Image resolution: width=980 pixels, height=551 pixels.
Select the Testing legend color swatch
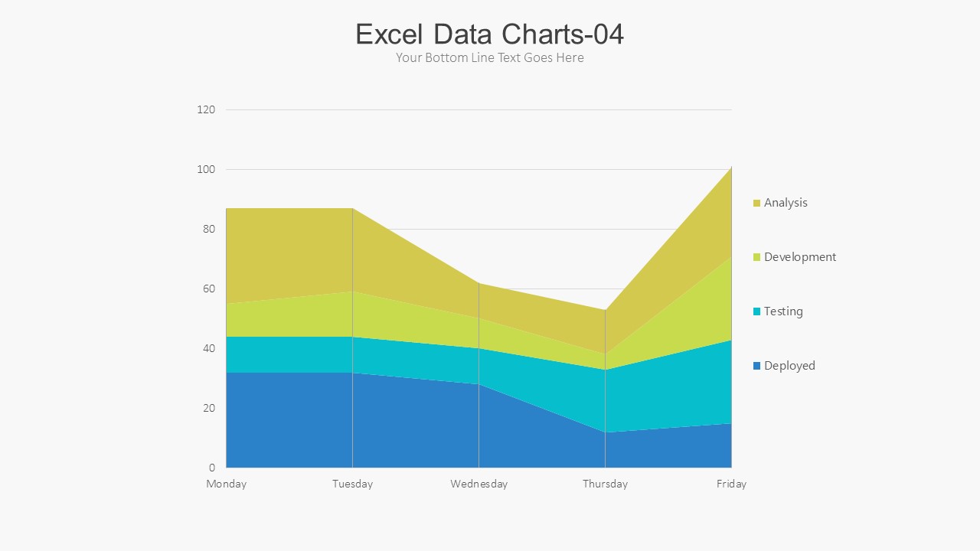tap(756, 312)
